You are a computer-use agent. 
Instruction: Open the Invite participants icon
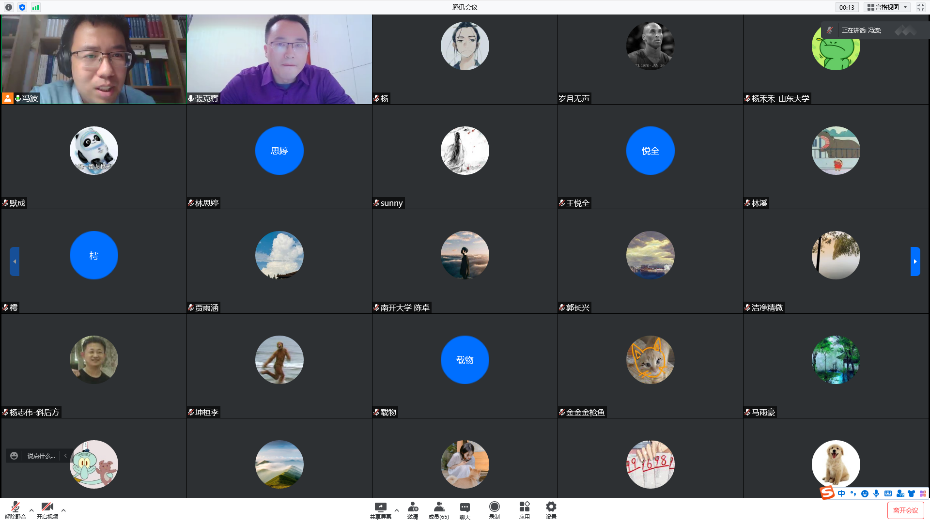pos(412,509)
